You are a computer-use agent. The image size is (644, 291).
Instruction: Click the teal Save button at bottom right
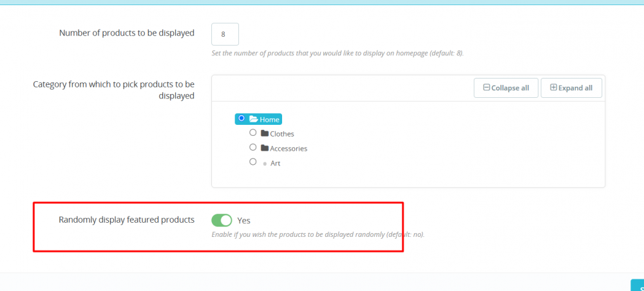[x=638, y=285]
